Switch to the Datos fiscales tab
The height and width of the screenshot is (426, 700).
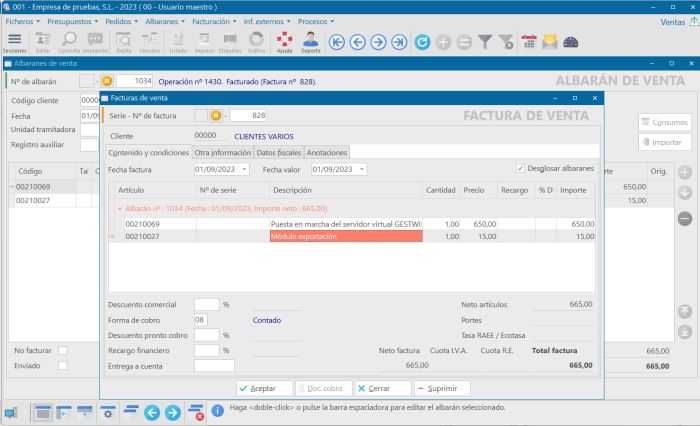click(x=277, y=152)
